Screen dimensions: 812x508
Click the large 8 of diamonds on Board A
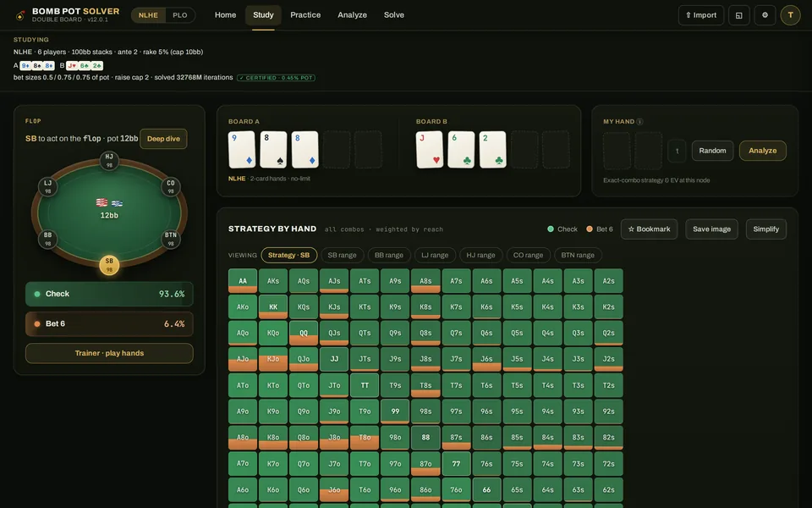pos(305,149)
